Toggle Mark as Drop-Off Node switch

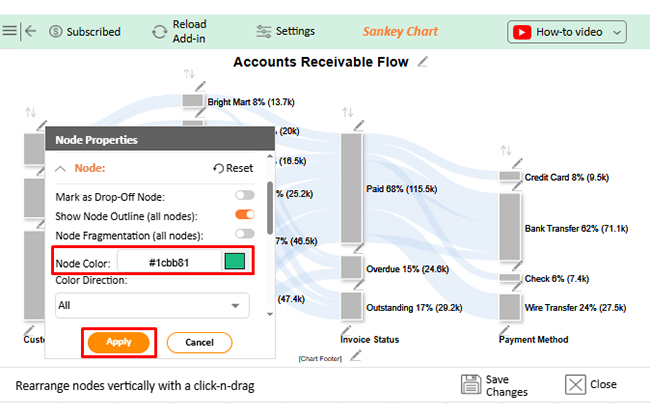(x=244, y=197)
